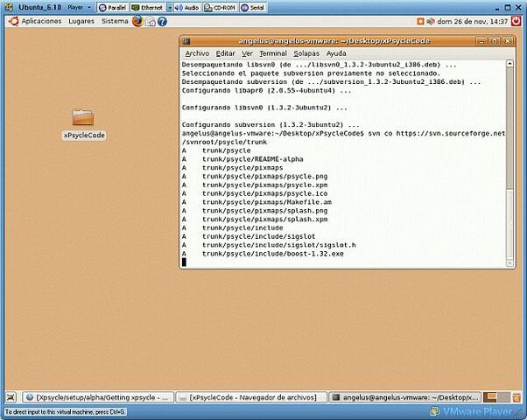This screenshot has height=420, width=527.
Task: Click the show desktop icon in the bottom panel
Action: coord(11,397)
